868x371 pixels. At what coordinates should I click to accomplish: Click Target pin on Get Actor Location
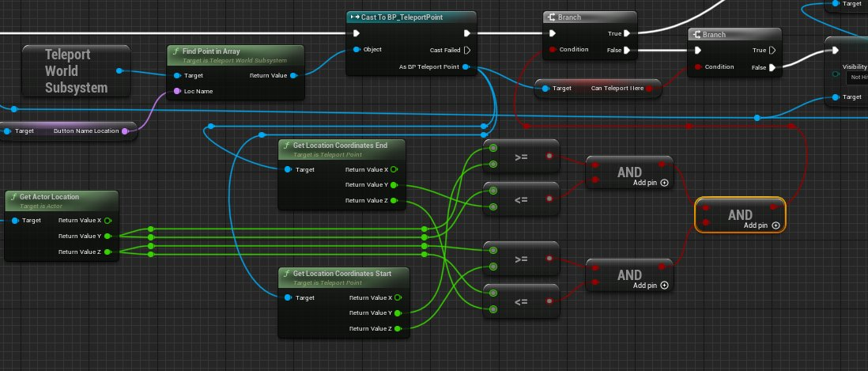coord(15,221)
